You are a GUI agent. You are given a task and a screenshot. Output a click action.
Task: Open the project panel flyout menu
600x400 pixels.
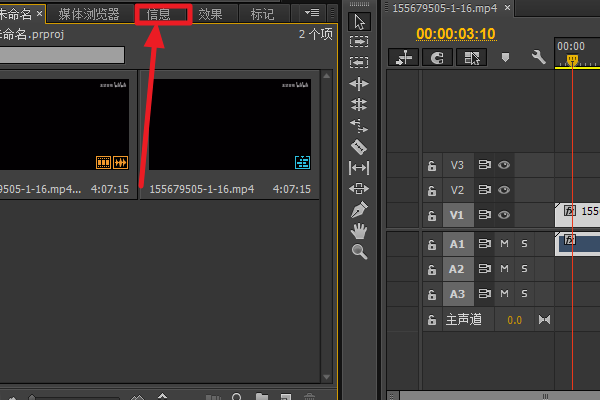[x=312, y=13]
